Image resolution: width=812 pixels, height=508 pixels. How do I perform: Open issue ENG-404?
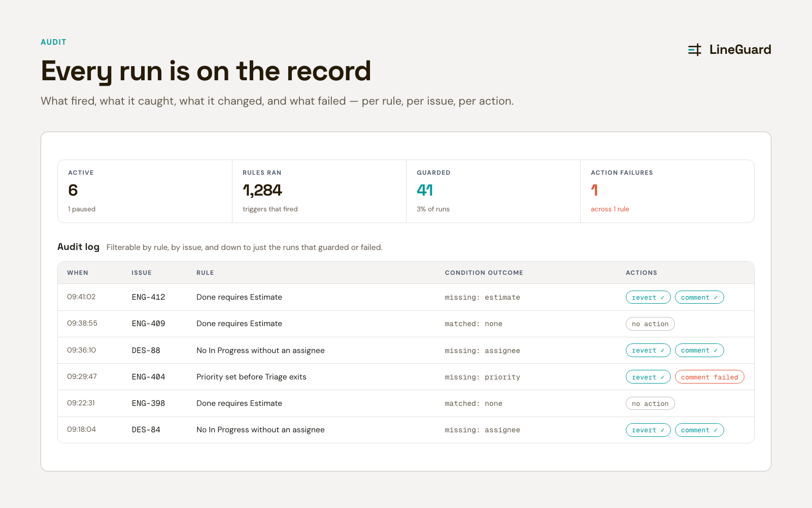click(x=148, y=377)
